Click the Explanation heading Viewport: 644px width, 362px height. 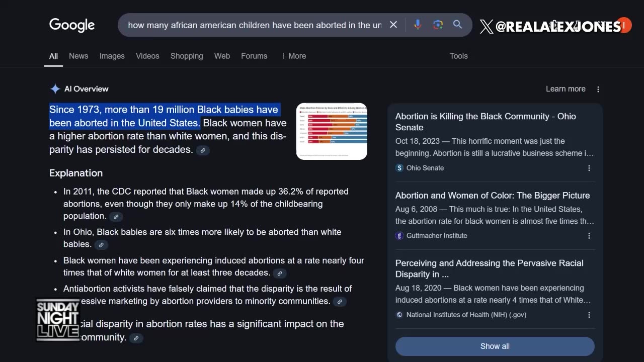[76, 173]
